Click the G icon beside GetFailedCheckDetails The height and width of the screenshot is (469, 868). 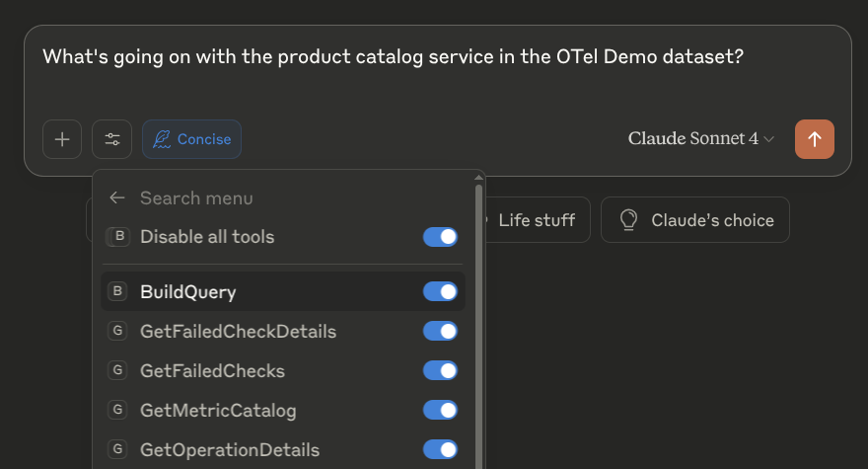pyautogui.click(x=117, y=331)
